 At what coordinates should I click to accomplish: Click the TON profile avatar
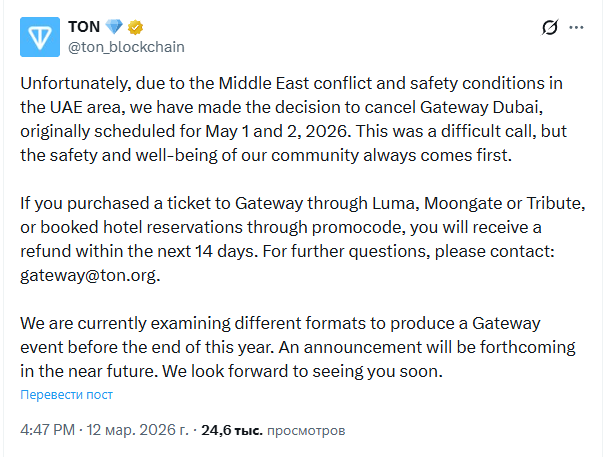tap(40, 35)
